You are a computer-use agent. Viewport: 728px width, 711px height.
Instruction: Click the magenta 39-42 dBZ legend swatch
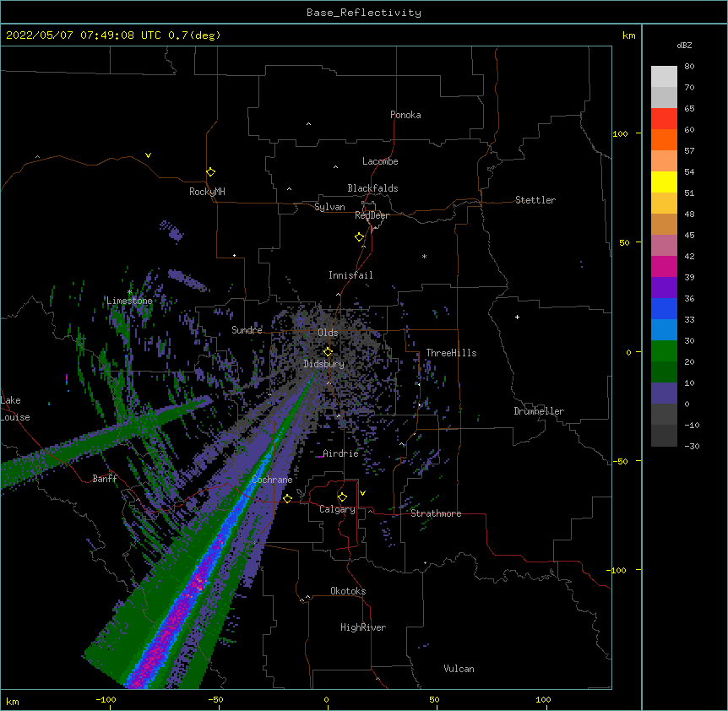(664, 266)
